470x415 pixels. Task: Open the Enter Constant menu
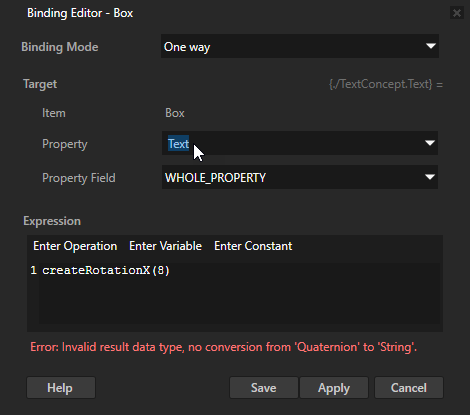coord(253,246)
